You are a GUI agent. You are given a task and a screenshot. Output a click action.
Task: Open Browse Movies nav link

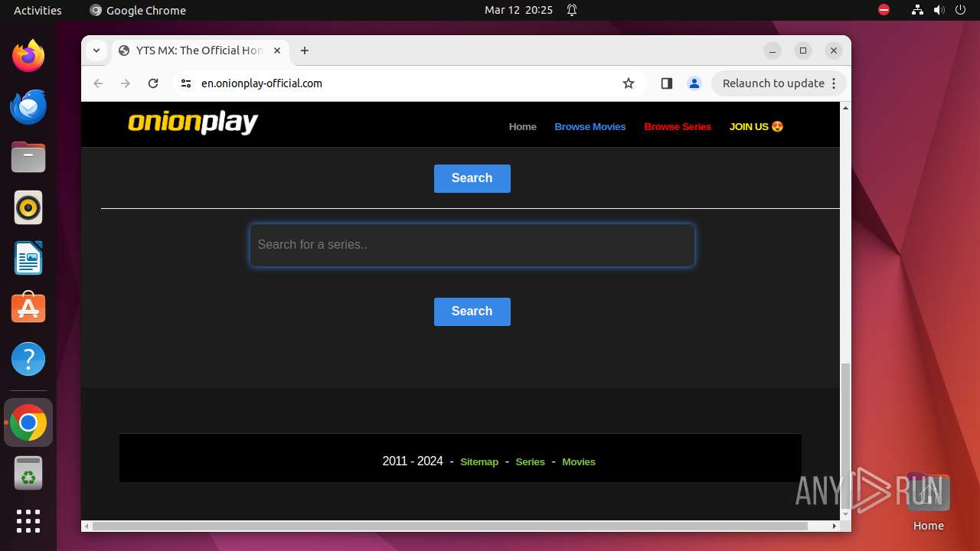[x=590, y=126]
